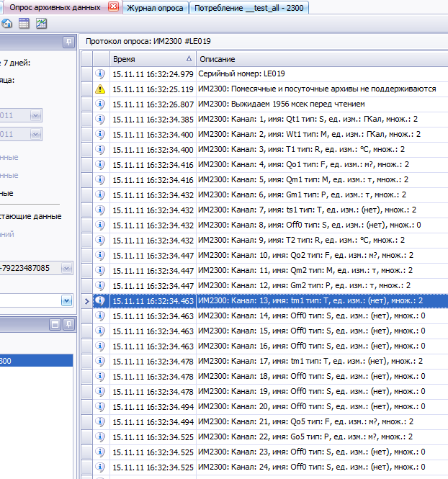This screenshot has width=448, height=479.
Task: Select Канал: 9, имя: T2 description
Action: pyautogui.click(x=301, y=240)
